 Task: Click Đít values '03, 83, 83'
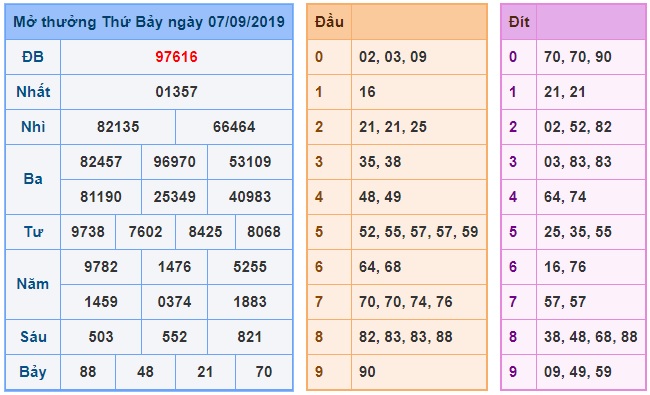(x=578, y=162)
